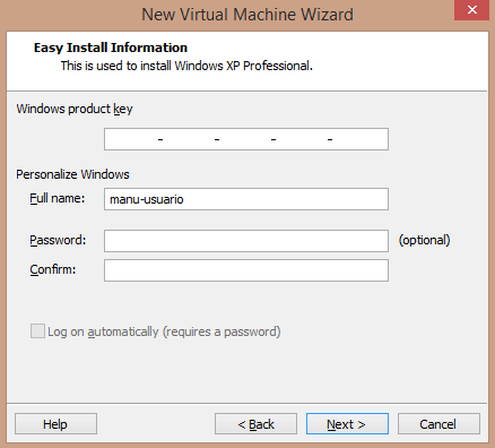Image resolution: width=495 pixels, height=448 pixels.
Task: Click the Easy Install Information heading
Action: pyautogui.click(x=110, y=48)
